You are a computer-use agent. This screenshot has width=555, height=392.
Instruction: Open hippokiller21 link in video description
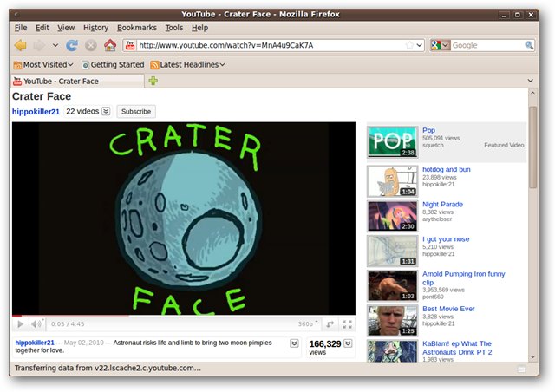[35, 343]
